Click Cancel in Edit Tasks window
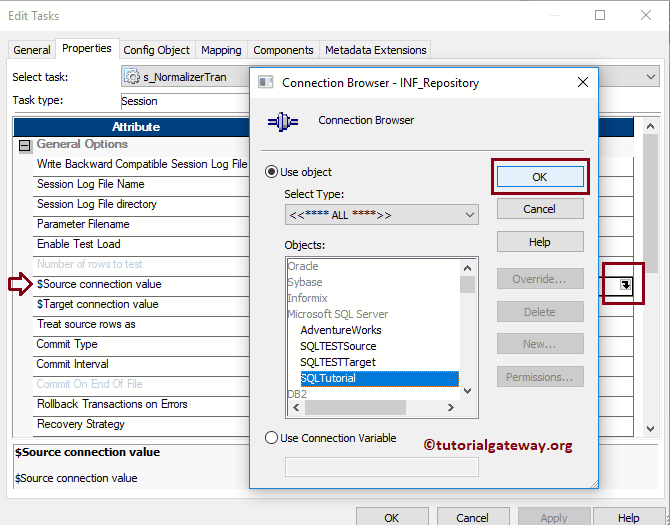The height and width of the screenshot is (525, 670). 473,517
